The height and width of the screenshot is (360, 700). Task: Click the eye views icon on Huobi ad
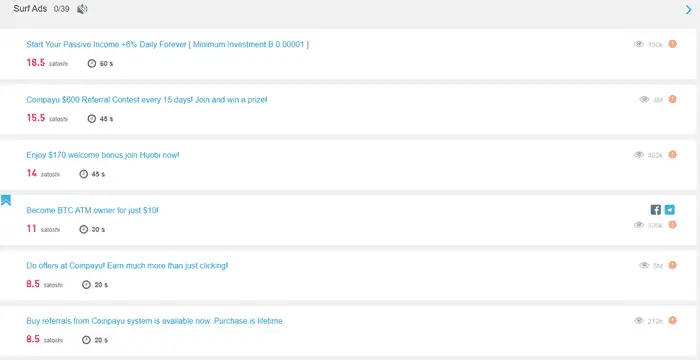pyautogui.click(x=639, y=155)
